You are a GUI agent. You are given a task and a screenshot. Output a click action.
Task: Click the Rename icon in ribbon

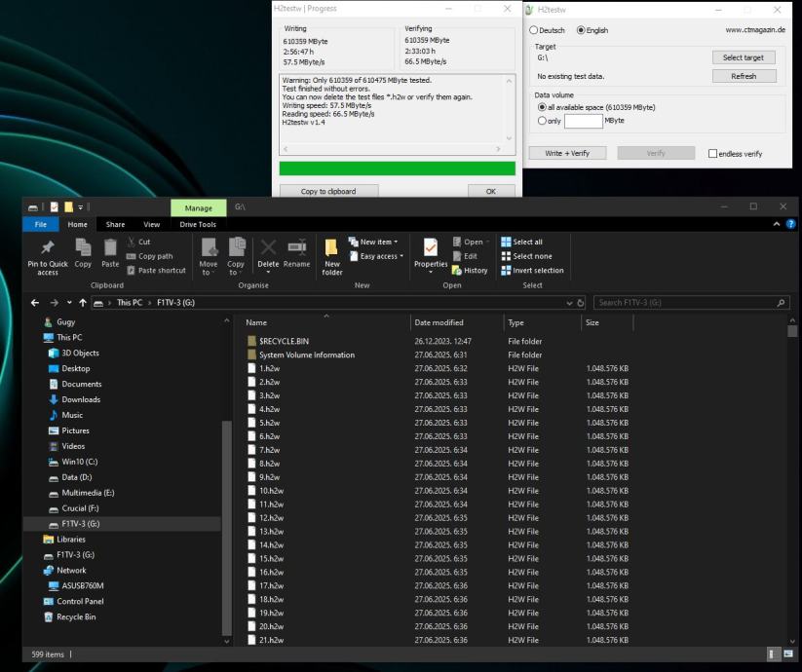296,248
